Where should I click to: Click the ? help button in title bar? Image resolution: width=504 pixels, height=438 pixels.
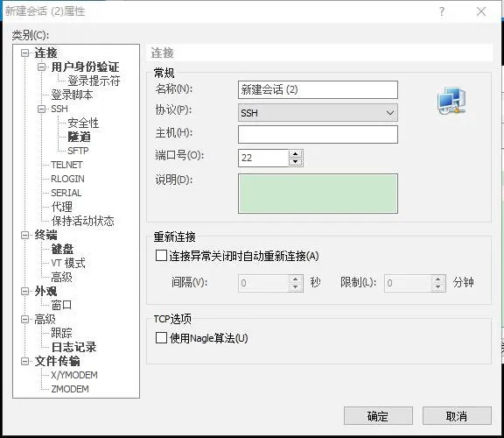(x=442, y=11)
